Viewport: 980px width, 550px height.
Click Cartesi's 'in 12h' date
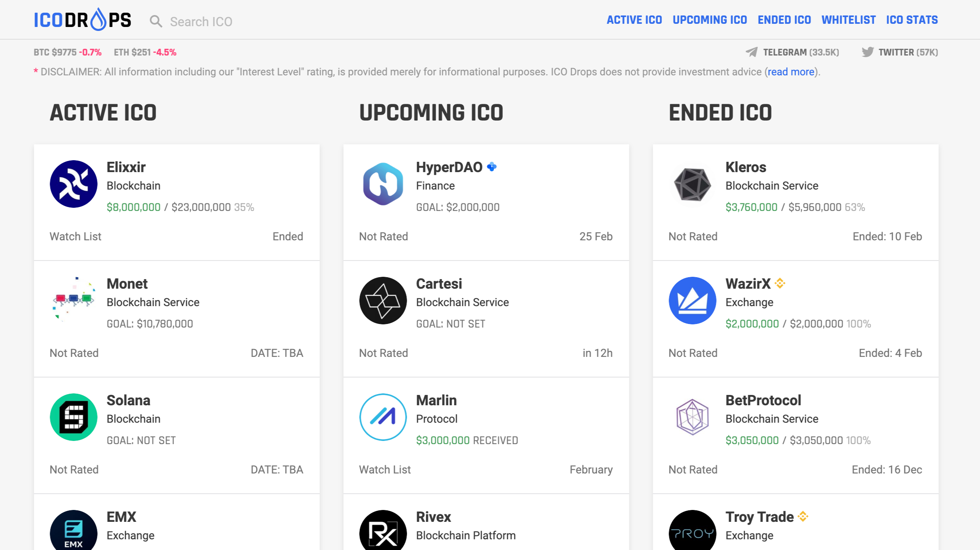(x=598, y=353)
